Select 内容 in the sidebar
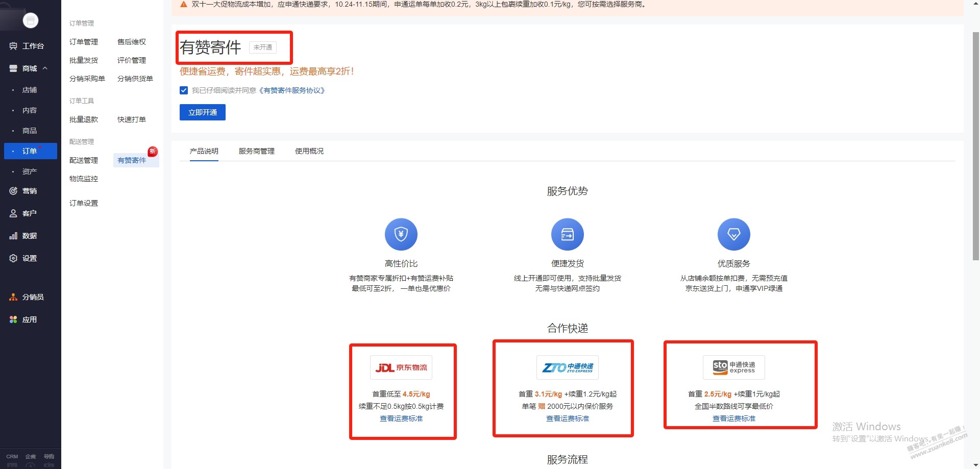 pos(30,110)
